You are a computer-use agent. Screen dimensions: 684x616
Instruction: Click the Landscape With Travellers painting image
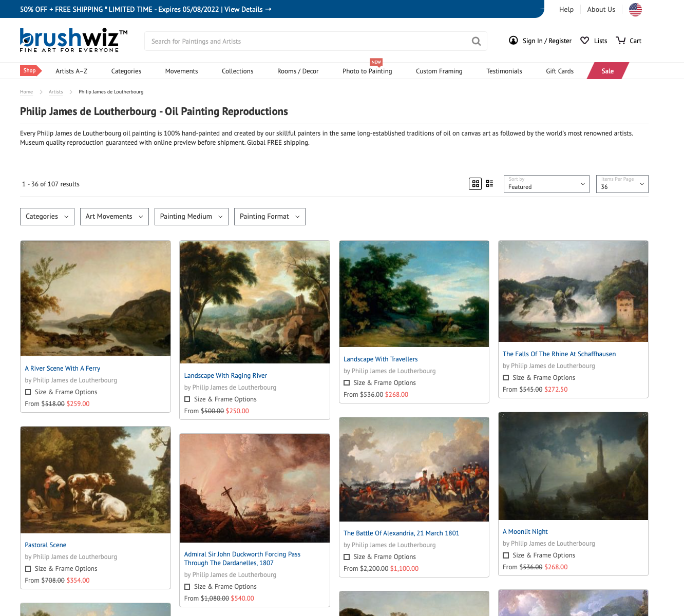coord(414,294)
